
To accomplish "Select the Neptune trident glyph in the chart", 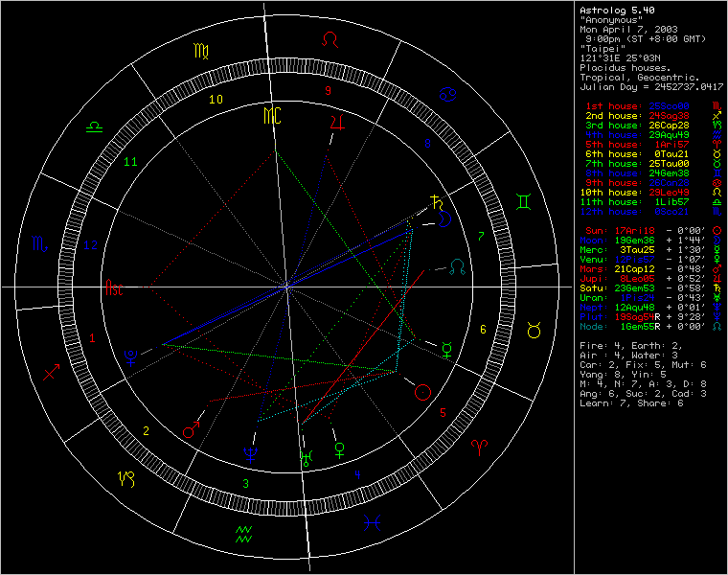I will pos(251,455).
